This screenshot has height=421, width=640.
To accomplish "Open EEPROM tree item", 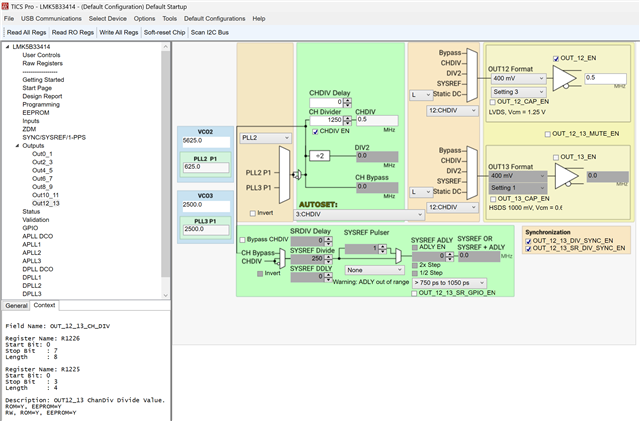I will click(x=36, y=113).
